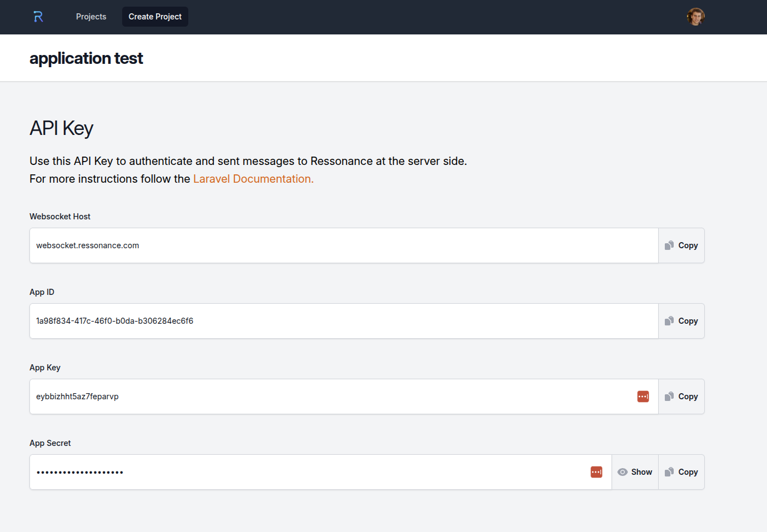
Task: Show the hidden App Secret
Action: pos(635,472)
